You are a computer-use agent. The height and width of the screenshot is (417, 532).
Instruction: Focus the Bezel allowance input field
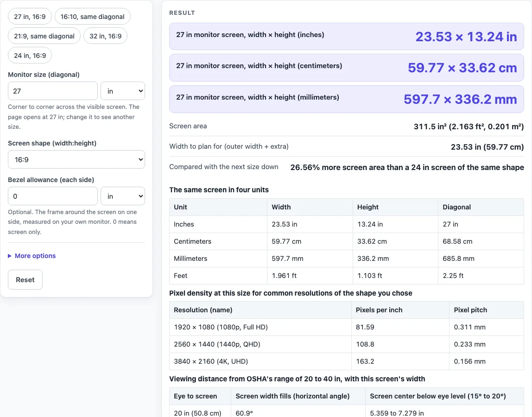[x=53, y=196]
